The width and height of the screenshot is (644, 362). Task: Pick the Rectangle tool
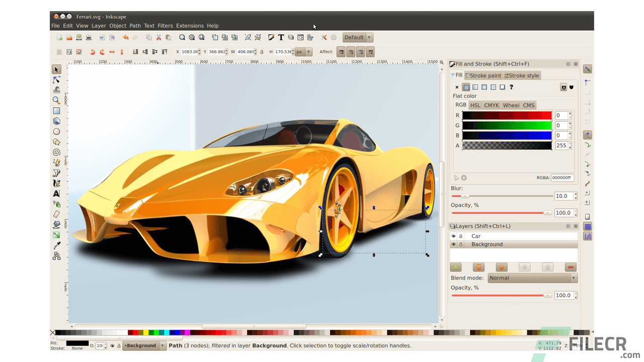56,111
